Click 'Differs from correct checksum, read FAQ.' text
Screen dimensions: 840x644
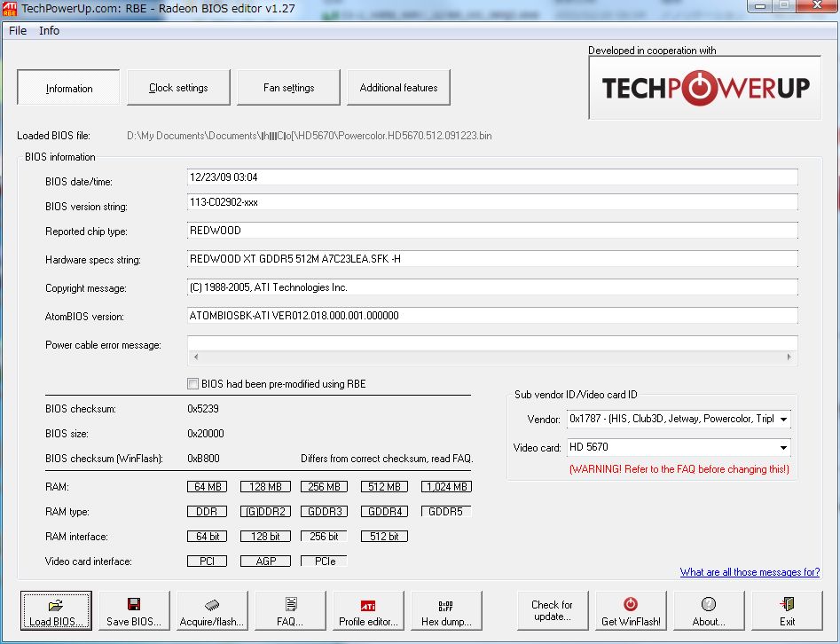click(387, 459)
